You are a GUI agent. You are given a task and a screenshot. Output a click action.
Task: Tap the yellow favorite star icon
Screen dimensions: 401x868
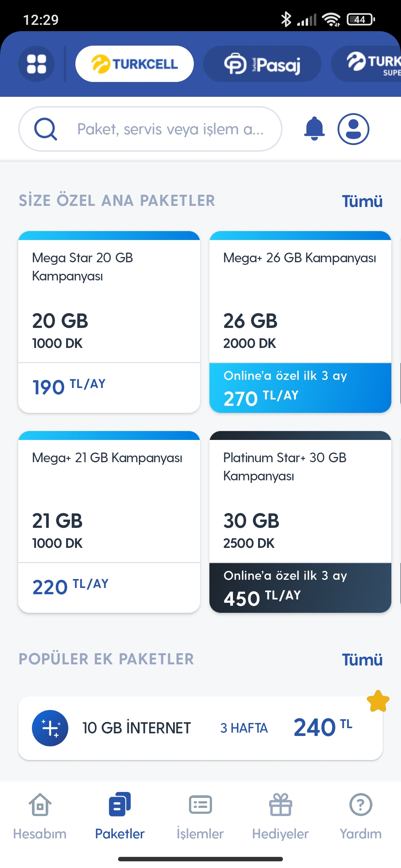[378, 701]
